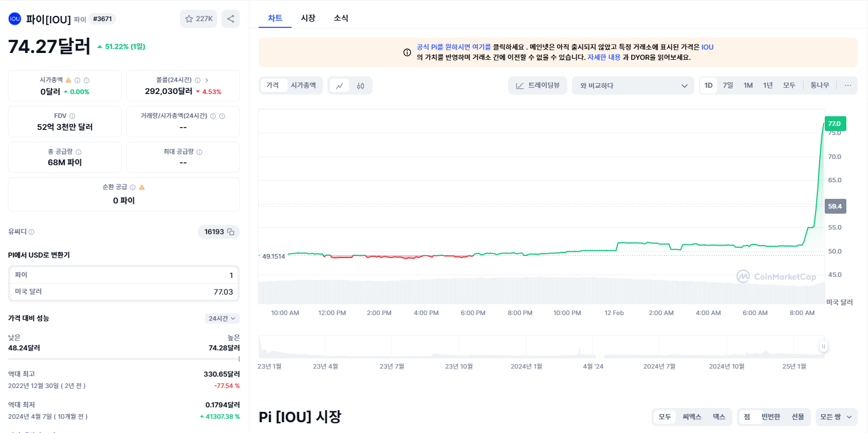Click the TradingView chart icon button
The width and height of the screenshot is (868, 433).
tap(538, 85)
